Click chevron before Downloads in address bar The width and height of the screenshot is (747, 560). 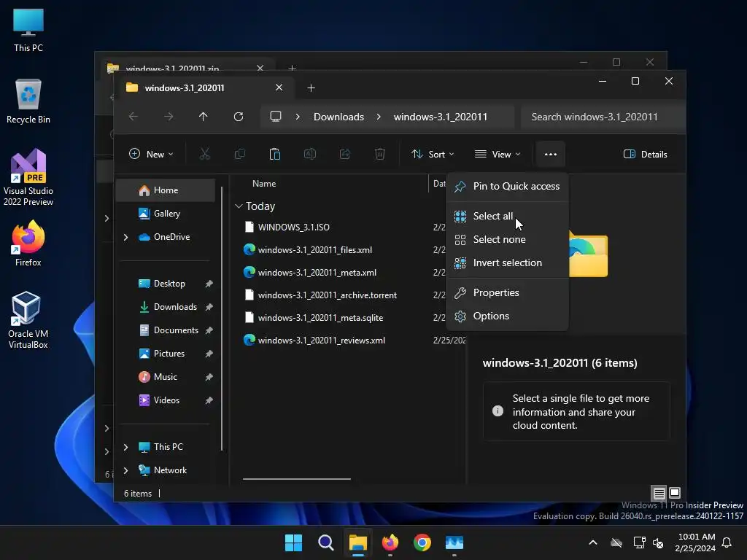tap(298, 117)
